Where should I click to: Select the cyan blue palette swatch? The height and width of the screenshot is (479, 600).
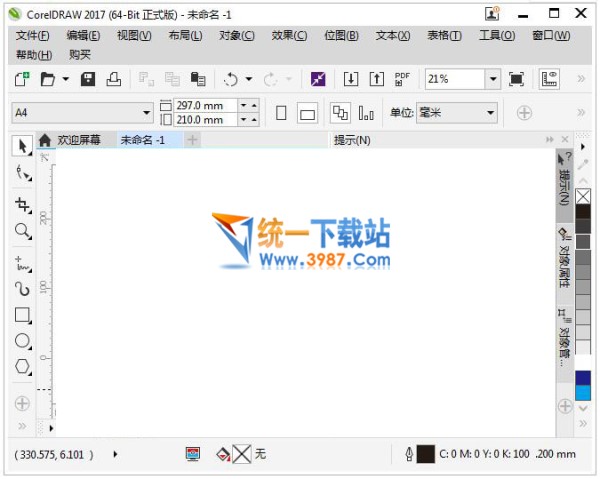pyautogui.click(x=583, y=393)
